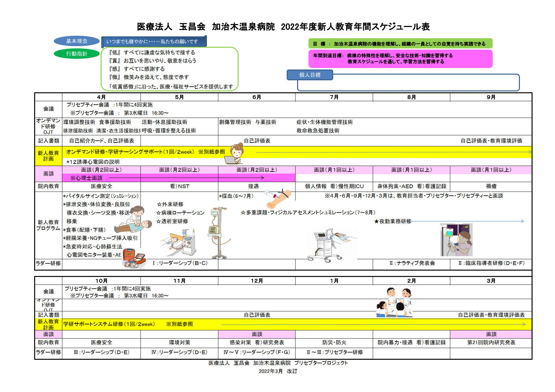Screen dimensions: 555x392
Task: Click the ※心理士面談 magenta bar
Action: (179, 178)
